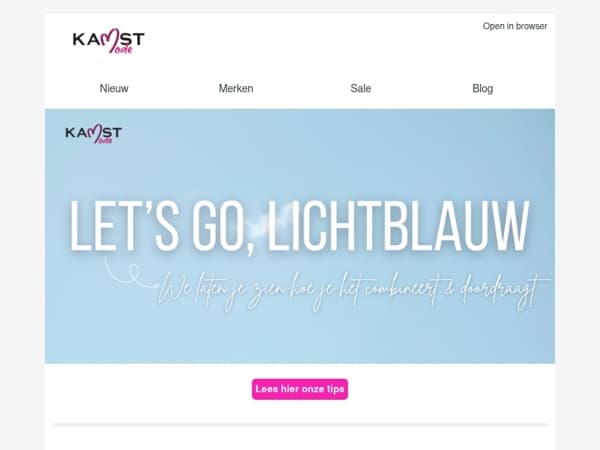The width and height of the screenshot is (600, 450).
Task: Click the LET'S text in banner headline
Action: tap(124, 226)
